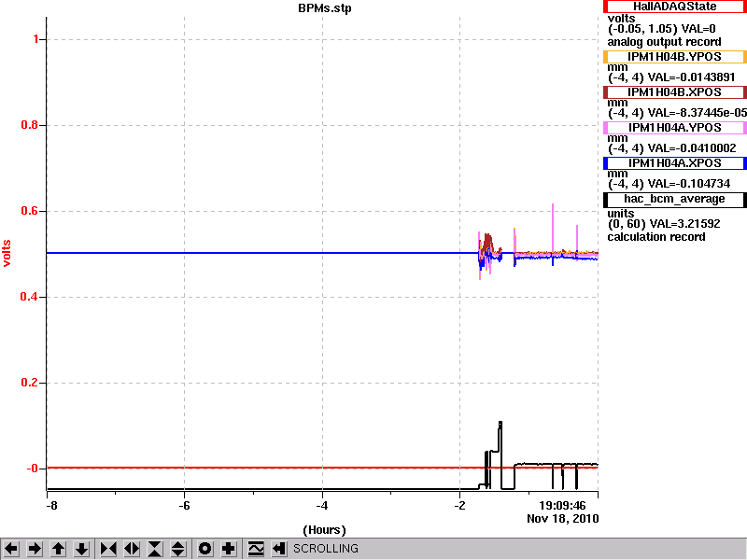Click the vertical zoom-in hourglass icon

[155, 549]
